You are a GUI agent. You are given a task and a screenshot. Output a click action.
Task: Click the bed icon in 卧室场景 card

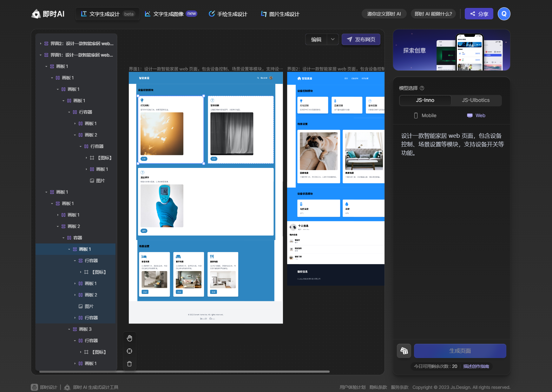[144, 256]
